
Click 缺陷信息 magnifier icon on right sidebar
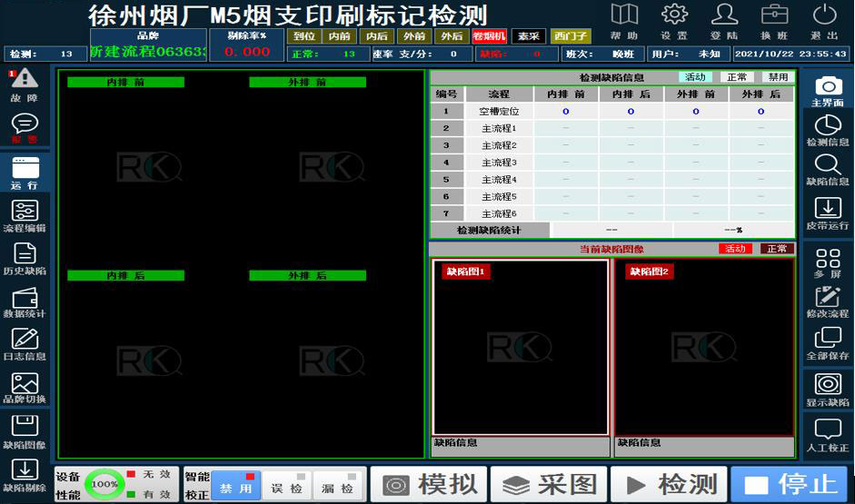coord(828,168)
